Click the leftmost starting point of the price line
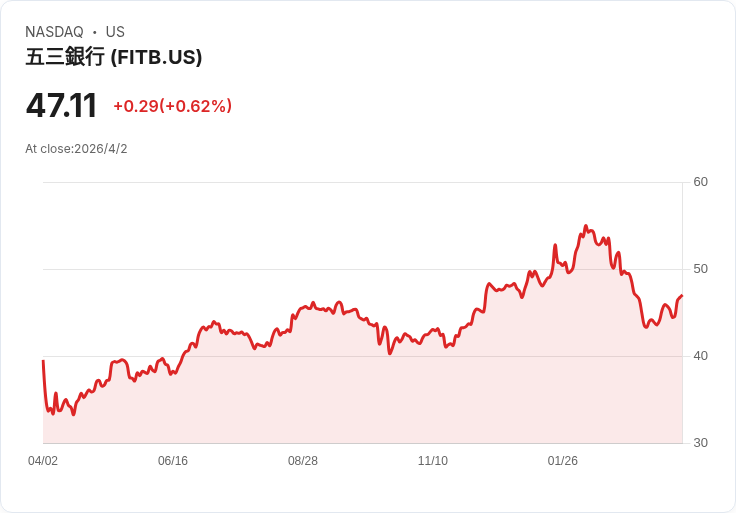This screenshot has width=736, height=513. pyautogui.click(x=43, y=361)
